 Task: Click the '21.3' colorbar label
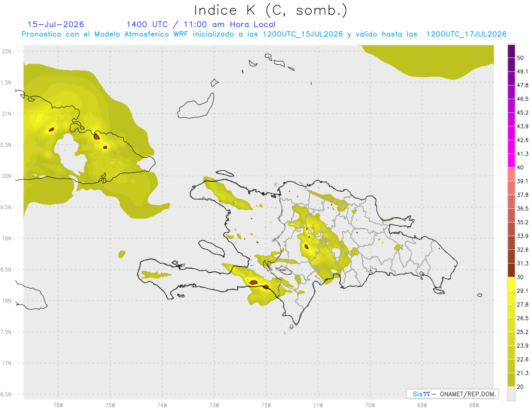pyautogui.click(x=523, y=373)
